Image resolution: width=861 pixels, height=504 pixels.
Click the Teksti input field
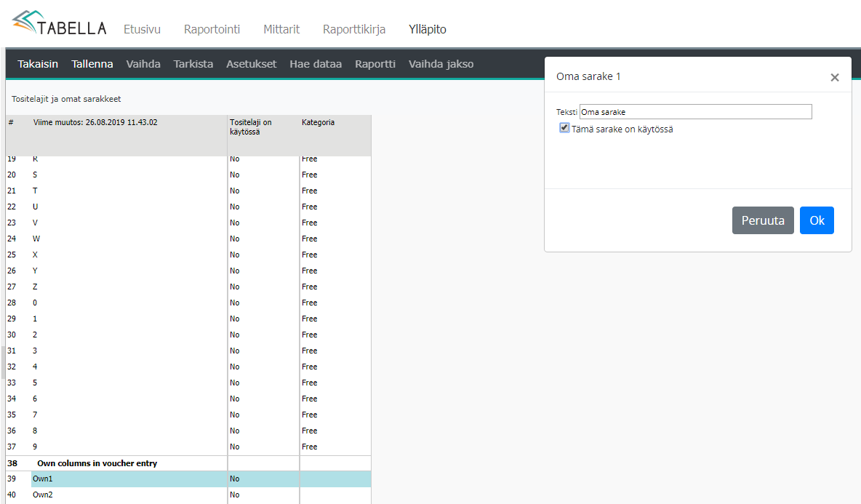[x=695, y=112]
